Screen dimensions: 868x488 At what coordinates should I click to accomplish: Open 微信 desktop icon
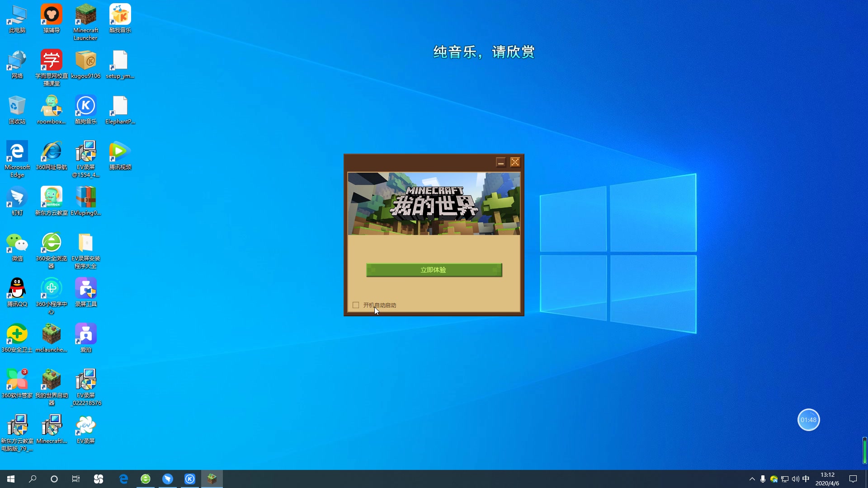(x=17, y=247)
